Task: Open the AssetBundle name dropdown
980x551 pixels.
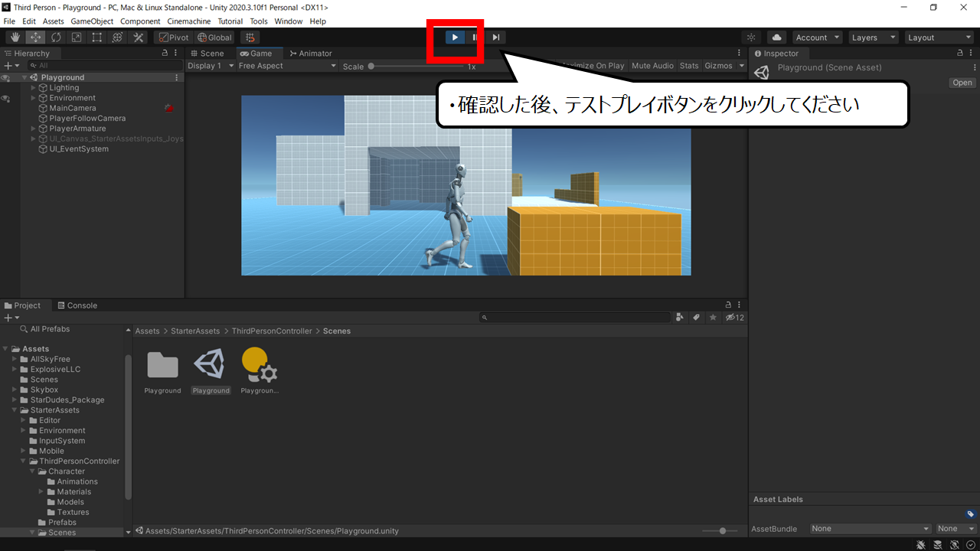Action: point(871,529)
